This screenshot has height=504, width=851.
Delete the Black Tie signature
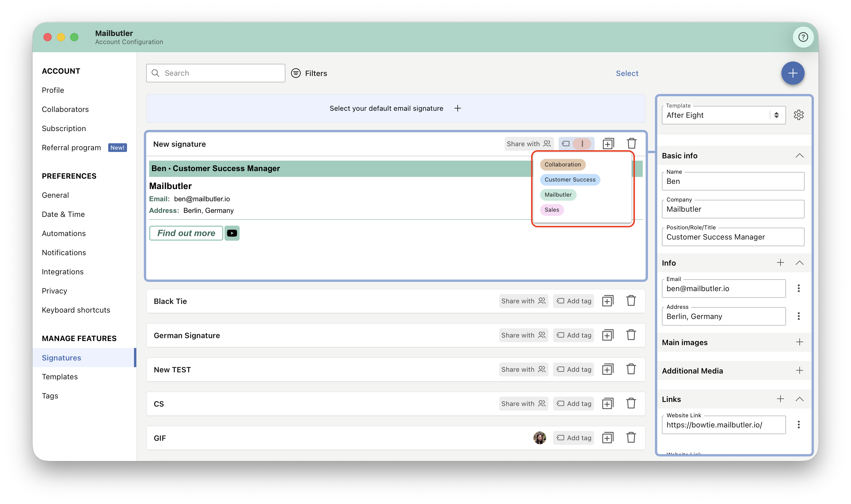pos(631,300)
